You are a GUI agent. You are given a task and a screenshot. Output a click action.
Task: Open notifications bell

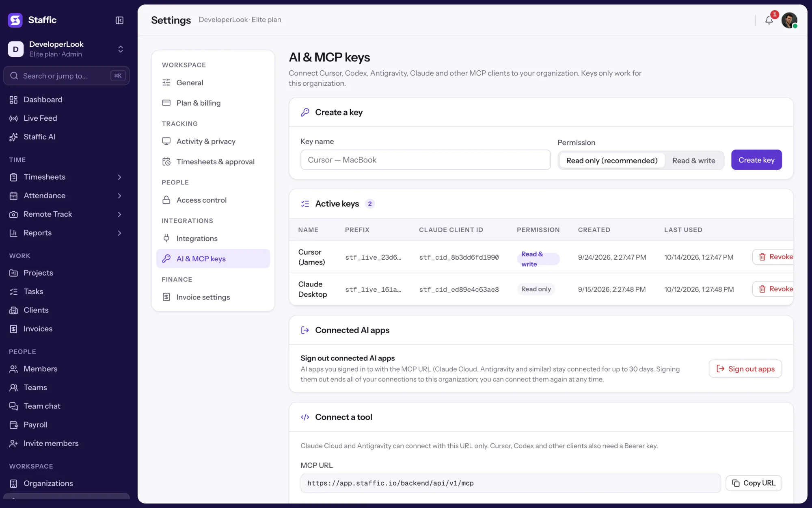769,20
